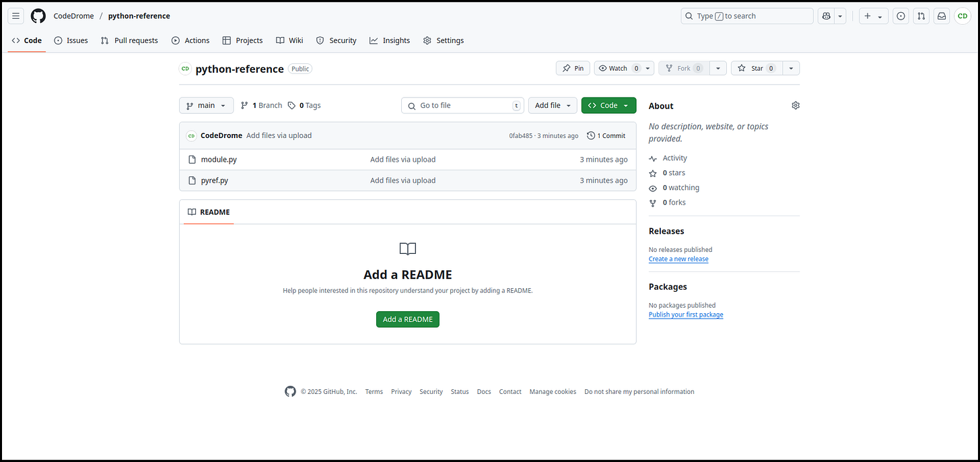
Task: Open the hamburger navigation menu
Action: tap(17, 16)
